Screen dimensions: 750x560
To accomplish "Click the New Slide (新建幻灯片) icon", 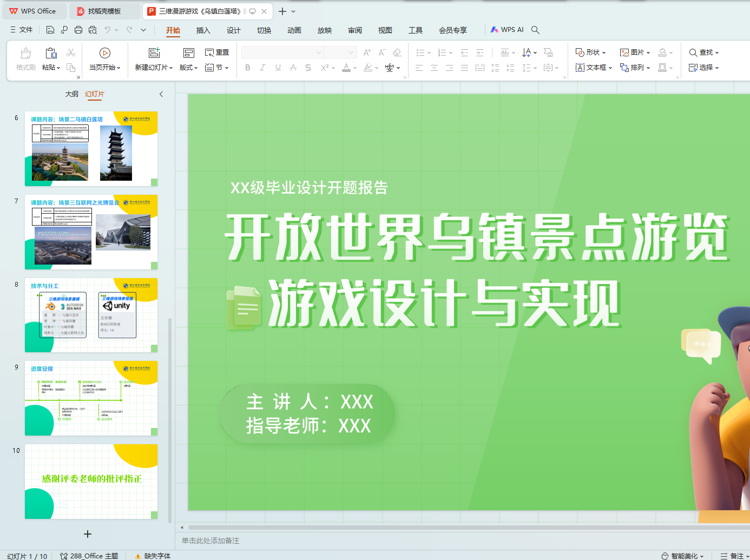I will click(154, 53).
